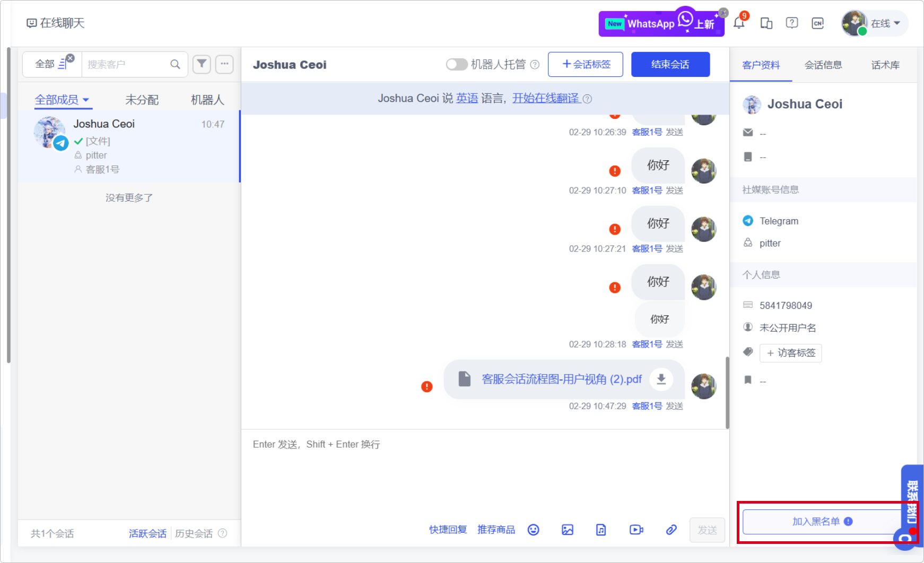Open the 全部 channel filter dropdown
This screenshot has height=563, width=924.
(x=51, y=64)
